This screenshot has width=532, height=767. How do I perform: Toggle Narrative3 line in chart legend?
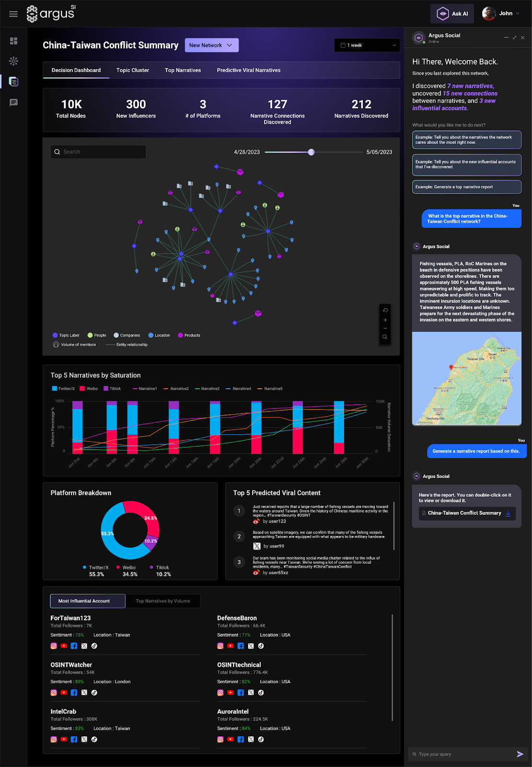[x=207, y=389]
